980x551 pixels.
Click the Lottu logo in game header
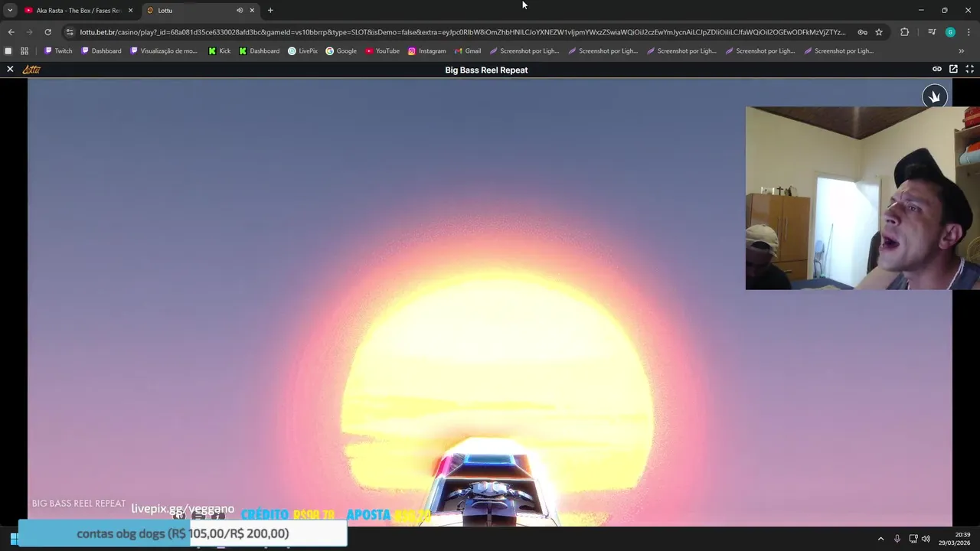(x=31, y=70)
